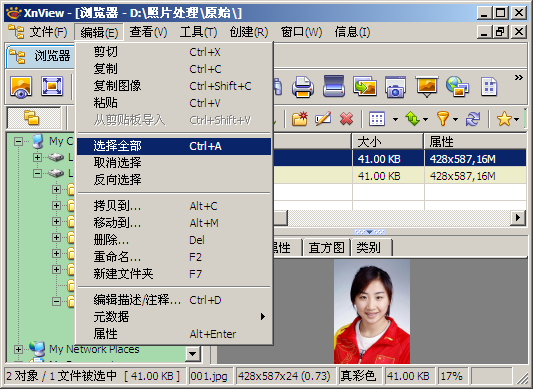
Task: Expand the My Network Places node
Action: (18, 349)
